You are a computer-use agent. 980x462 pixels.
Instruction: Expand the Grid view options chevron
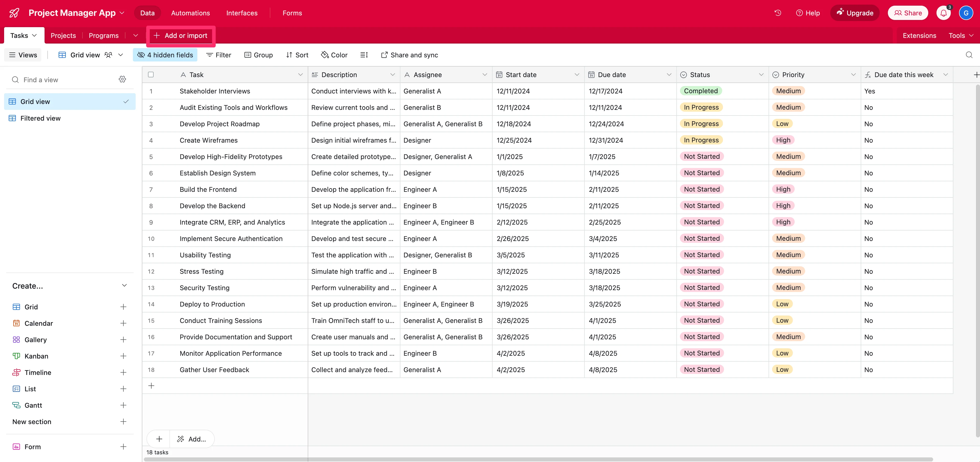121,55
